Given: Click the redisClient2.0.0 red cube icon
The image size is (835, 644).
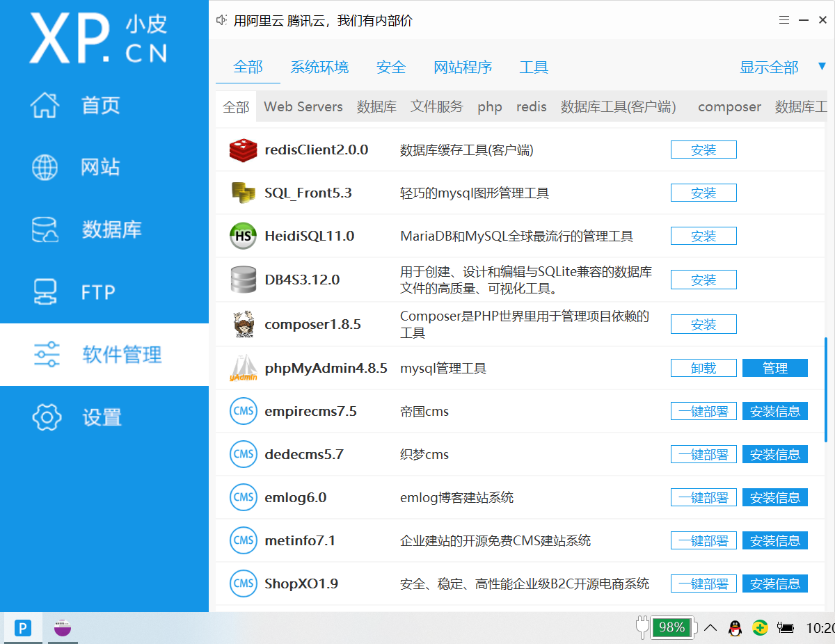Looking at the screenshot, I should pyautogui.click(x=244, y=150).
